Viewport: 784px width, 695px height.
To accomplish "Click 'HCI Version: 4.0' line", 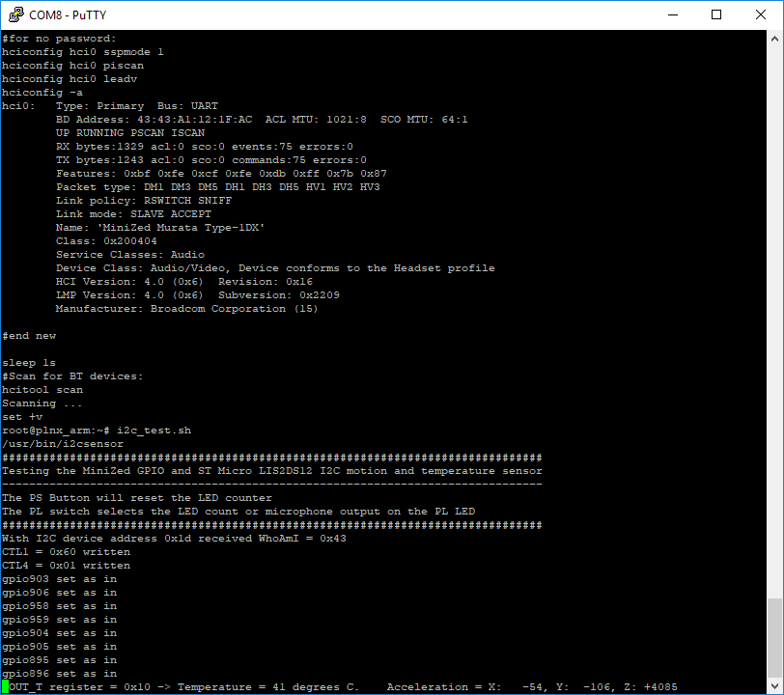I will [184, 282].
